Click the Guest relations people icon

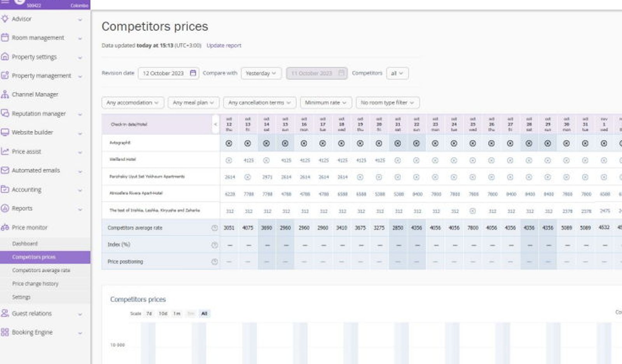coord(5,313)
